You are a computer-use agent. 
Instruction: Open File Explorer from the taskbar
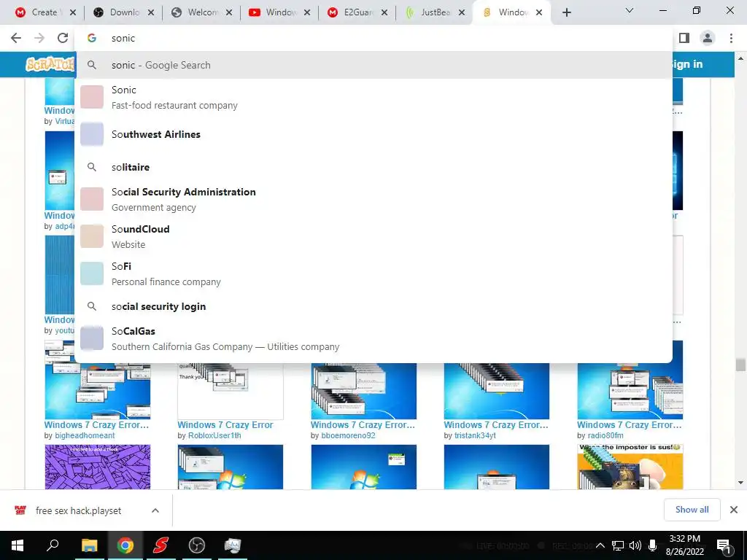(89, 545)
